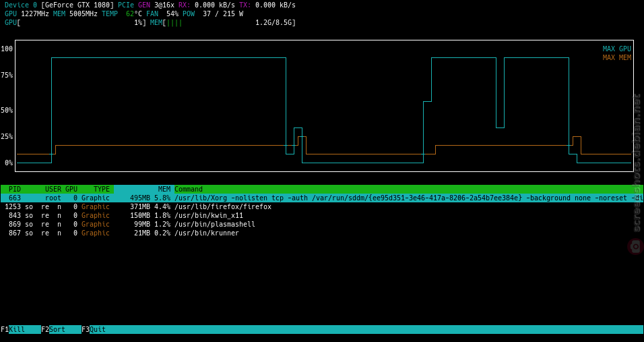Click PID 867 in the process list
Screen dimensions: 644x342
tap(15, 233)
